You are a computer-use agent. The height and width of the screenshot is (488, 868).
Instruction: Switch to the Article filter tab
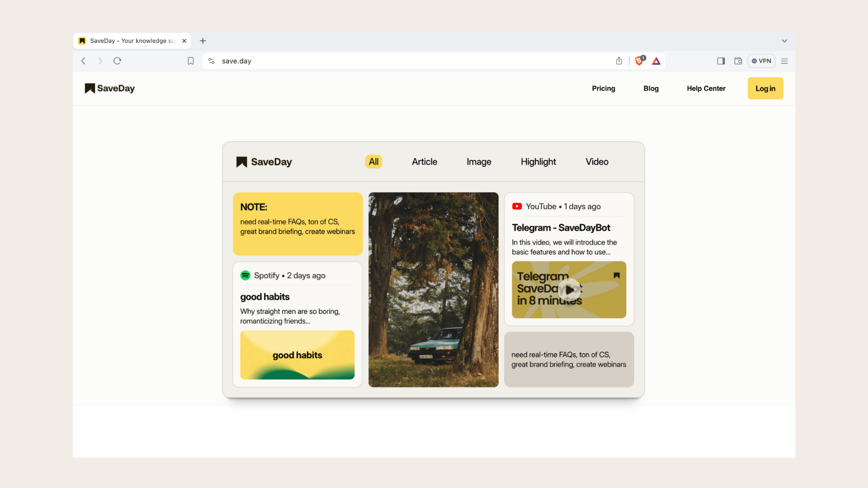[424, 162]
